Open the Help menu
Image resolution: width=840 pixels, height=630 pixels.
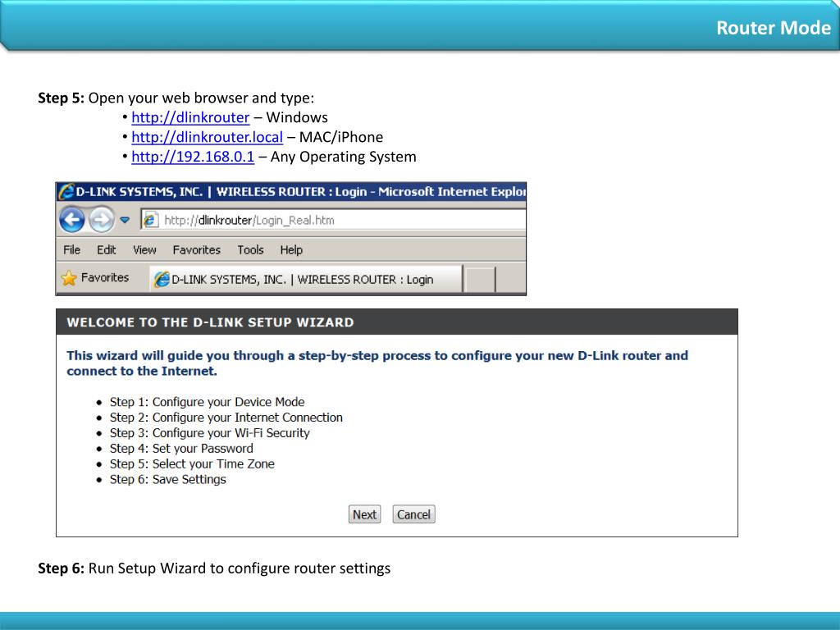point(291,249)
